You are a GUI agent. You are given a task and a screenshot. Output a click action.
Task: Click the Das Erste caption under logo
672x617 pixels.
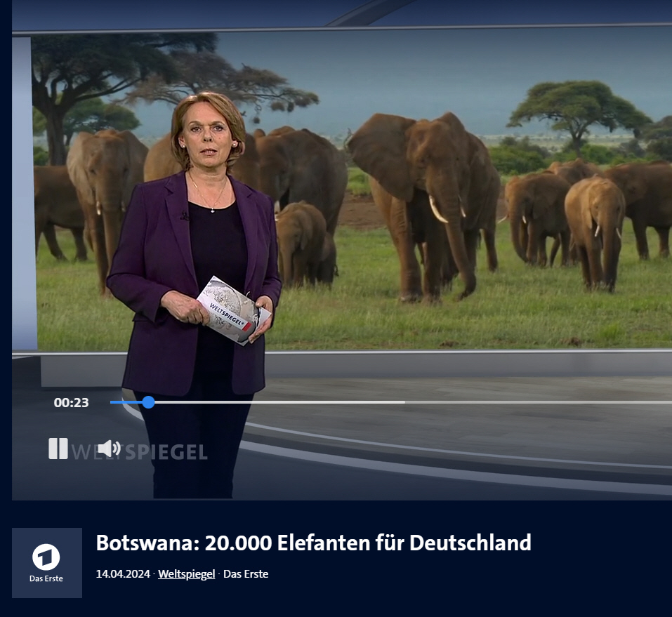(x=46, y=579)
